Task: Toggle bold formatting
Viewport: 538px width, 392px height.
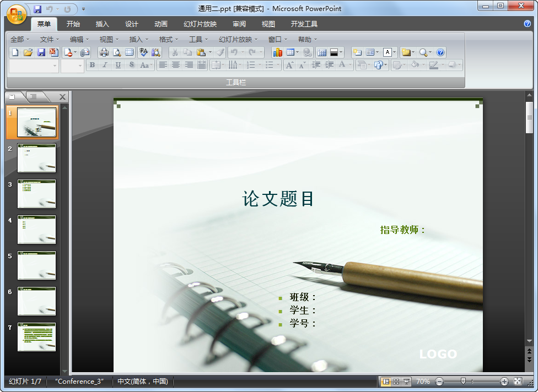Action: [x=92, y=65]
